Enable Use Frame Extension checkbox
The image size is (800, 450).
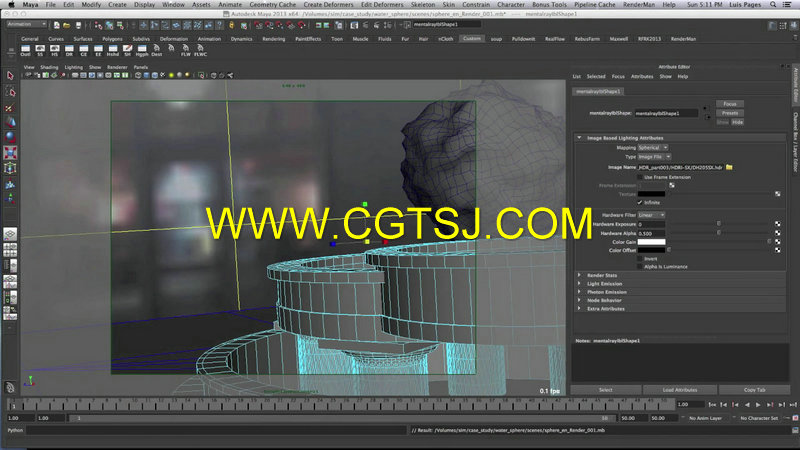click(640, 177)
